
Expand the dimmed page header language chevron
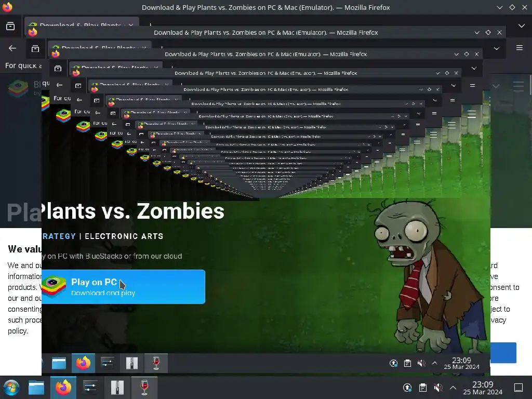coord(496,86)
